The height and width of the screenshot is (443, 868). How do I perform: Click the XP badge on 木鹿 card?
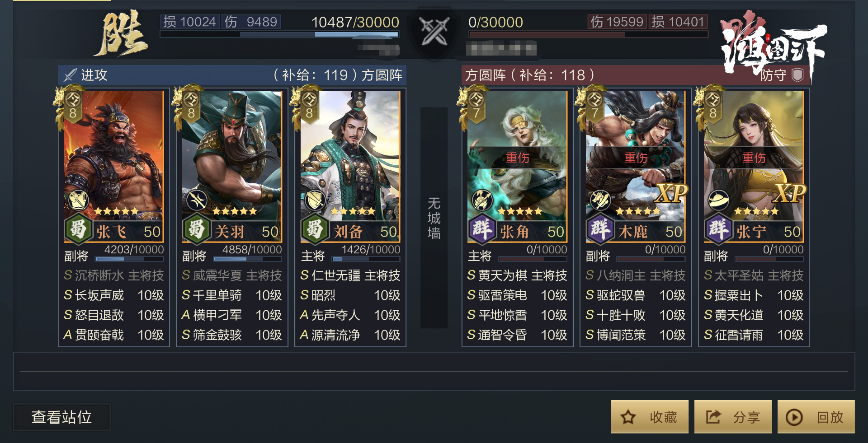click(x=671, y=193)
